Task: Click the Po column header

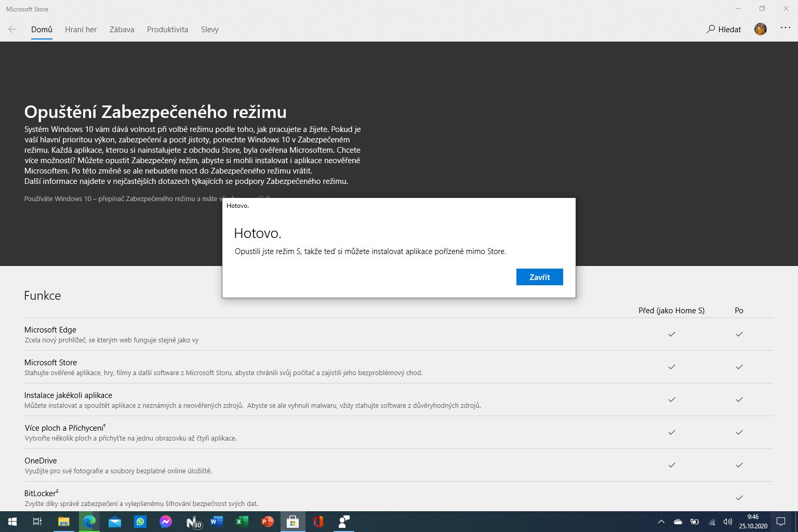Action: point(739,311)
